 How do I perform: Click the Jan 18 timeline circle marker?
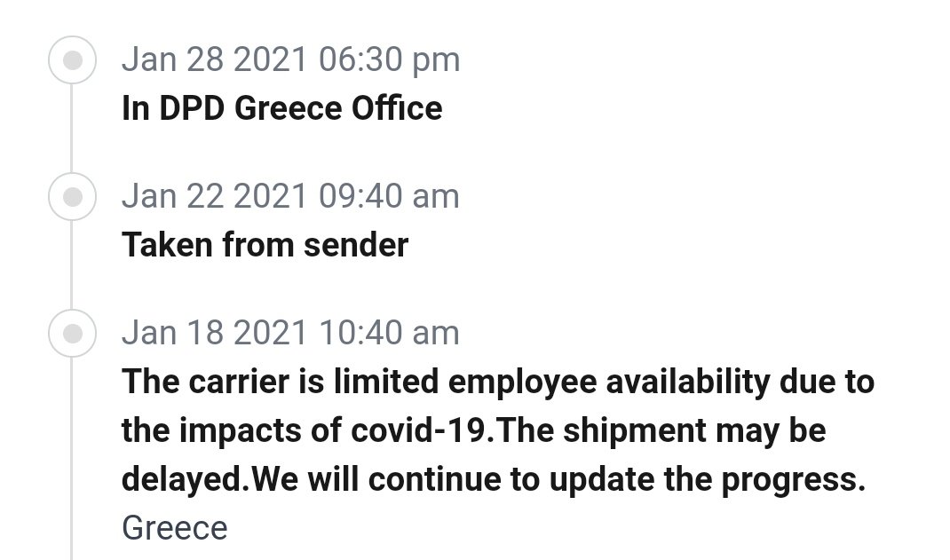(x=72, y=334)
